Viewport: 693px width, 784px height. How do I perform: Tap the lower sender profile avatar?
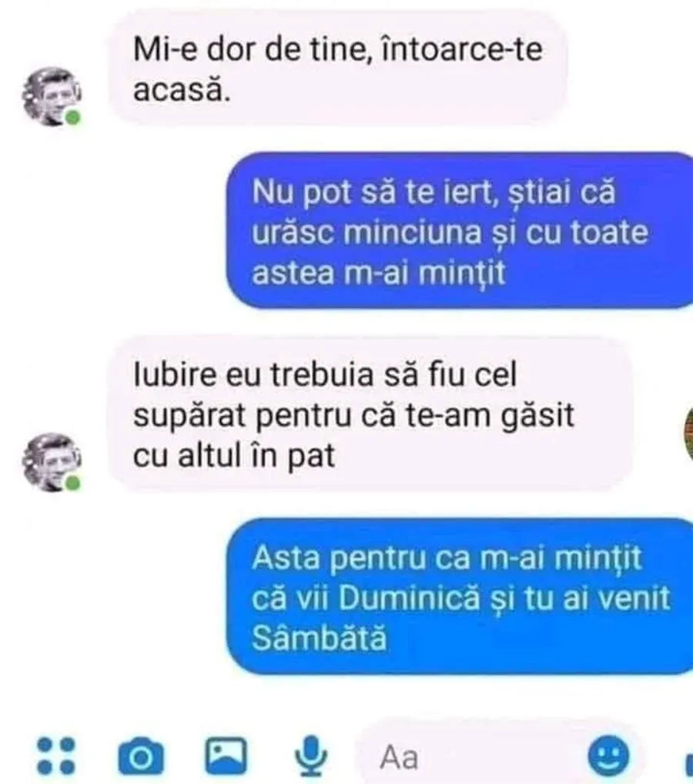(x=52, y=462)
